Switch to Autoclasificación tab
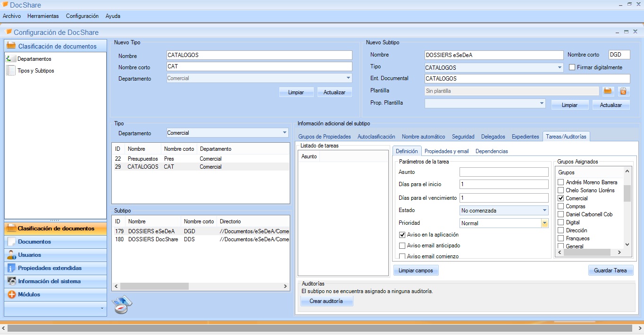The height and width of the screenshot is (335, 644). click(376, 137)
